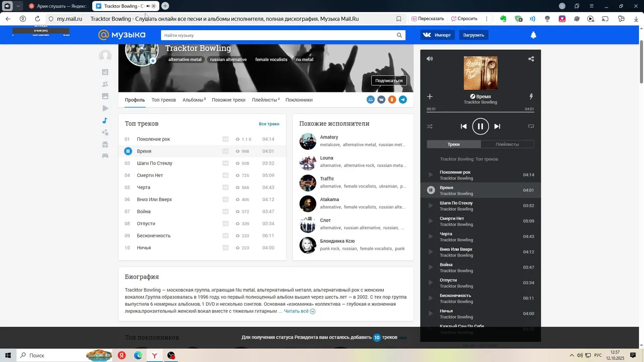
Task: Click the search magnifier icon
Action: [x=399, y=35]
